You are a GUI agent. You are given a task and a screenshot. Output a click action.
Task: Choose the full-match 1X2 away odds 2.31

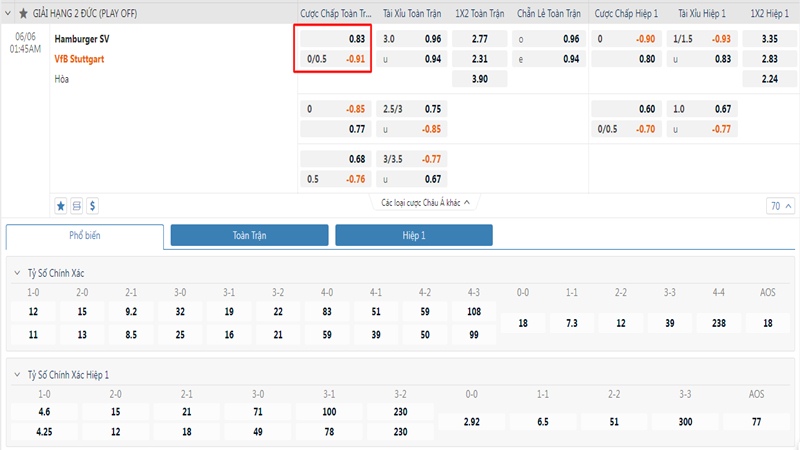480,59
